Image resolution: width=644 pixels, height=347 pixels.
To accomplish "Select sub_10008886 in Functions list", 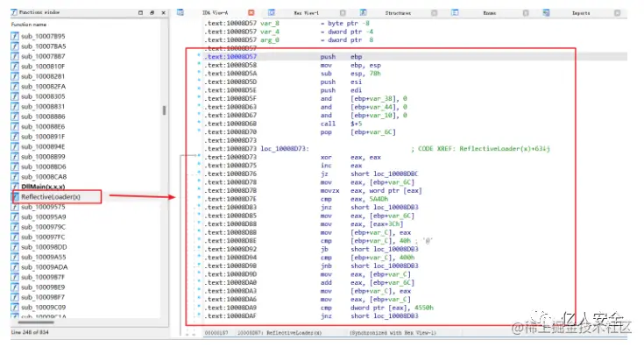I will pyautogui.click(x=43, y=117).
